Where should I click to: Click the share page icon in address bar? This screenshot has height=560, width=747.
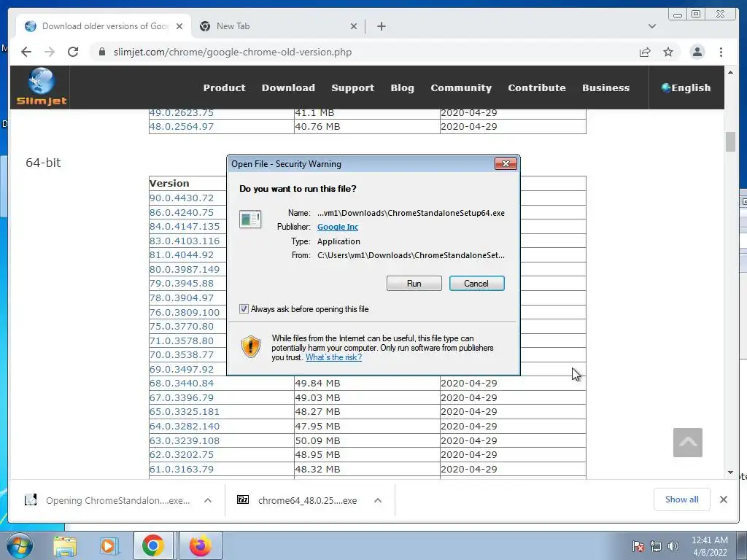click(x=645, y=52)
